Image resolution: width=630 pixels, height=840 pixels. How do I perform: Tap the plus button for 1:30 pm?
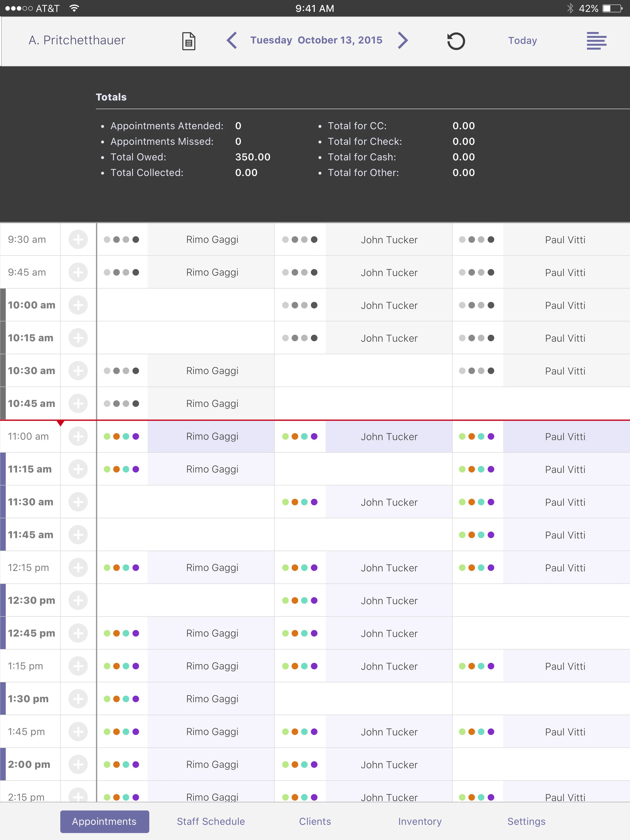[78, 699]
